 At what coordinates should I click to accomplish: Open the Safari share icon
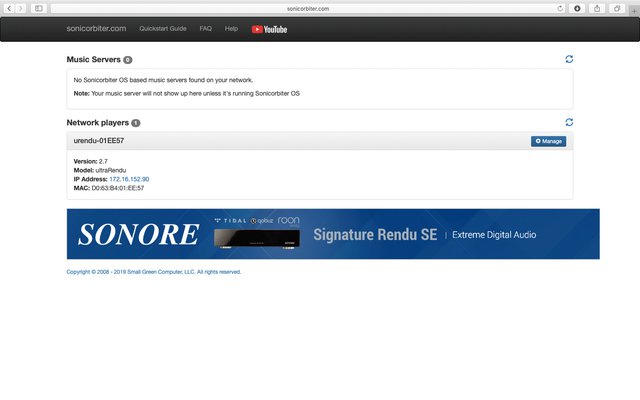point(597,8)
